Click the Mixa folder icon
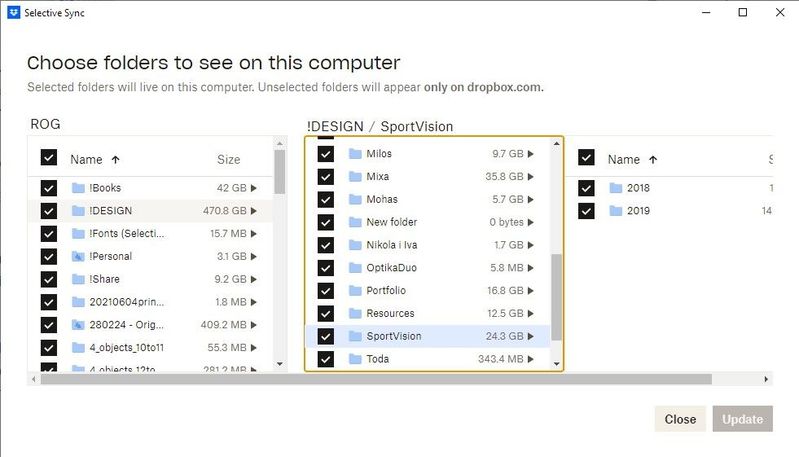The image size is (799, 457). 355,177
